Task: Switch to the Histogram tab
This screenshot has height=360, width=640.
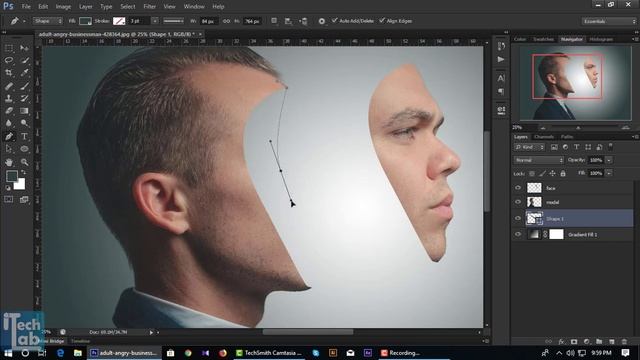Action: click(601, 39)
